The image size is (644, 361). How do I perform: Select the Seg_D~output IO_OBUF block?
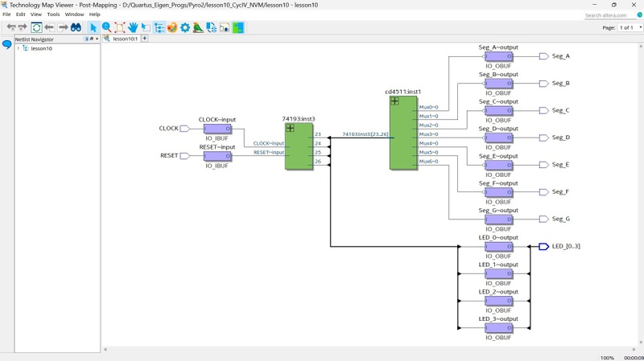click(498, 137)
